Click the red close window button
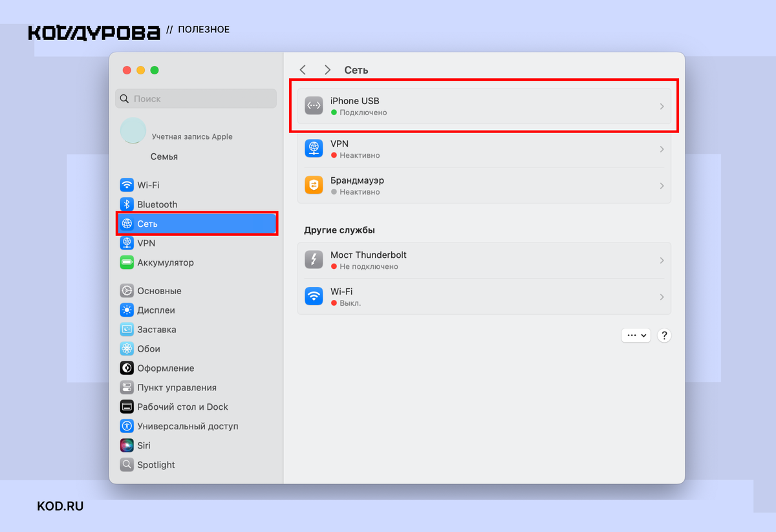This screenshot has width=776, height=532. point(127,70)
